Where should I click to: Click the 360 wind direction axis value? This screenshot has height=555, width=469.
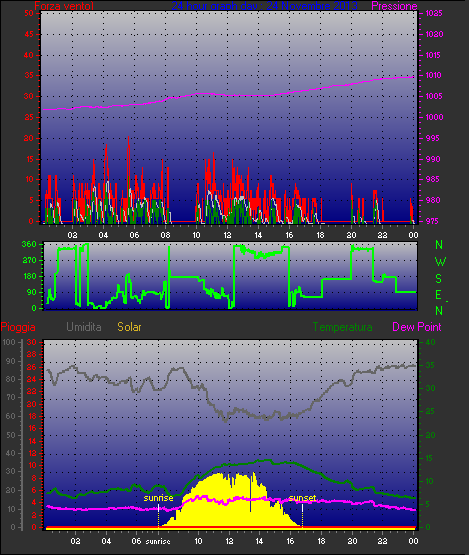pyautogui.click(x=29, y=244)
